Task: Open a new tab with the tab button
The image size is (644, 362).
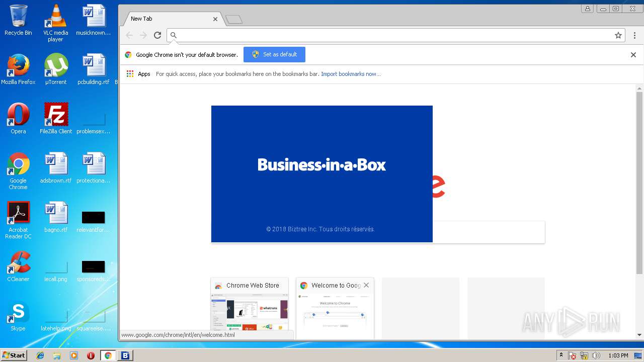Action: click(x=234, y=20)
